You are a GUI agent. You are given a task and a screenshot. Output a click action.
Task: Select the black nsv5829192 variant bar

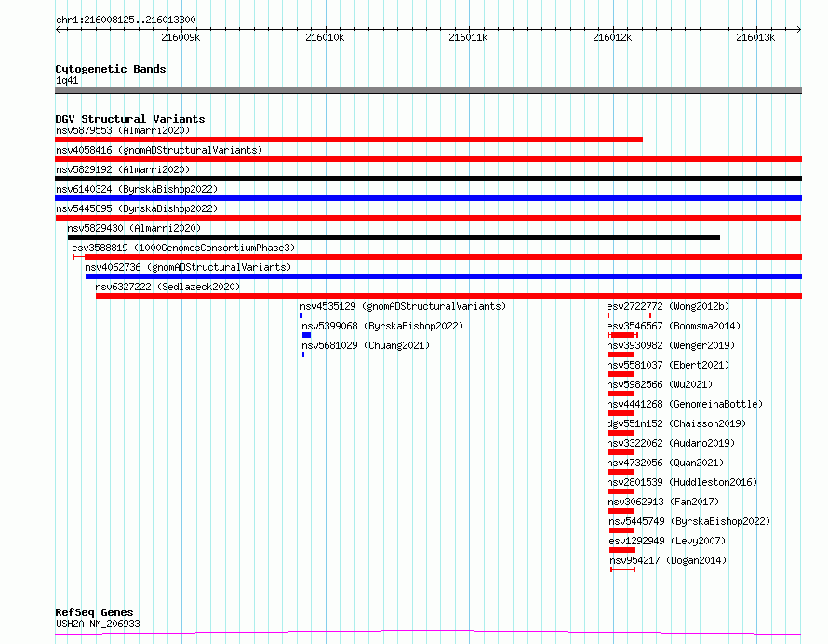(x=428, y=179)
